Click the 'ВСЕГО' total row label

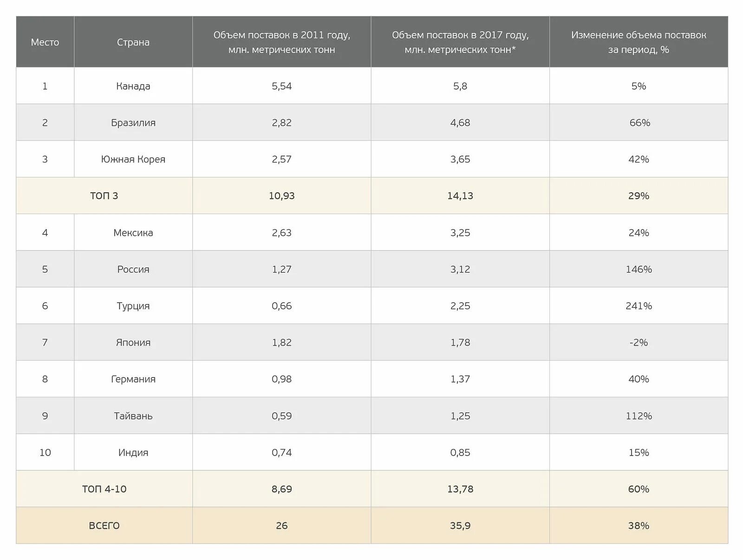click(x=104, y=526)
